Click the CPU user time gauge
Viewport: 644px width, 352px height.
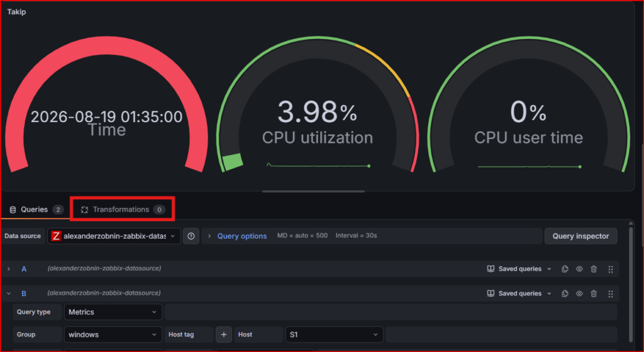[x=528, y=105]
